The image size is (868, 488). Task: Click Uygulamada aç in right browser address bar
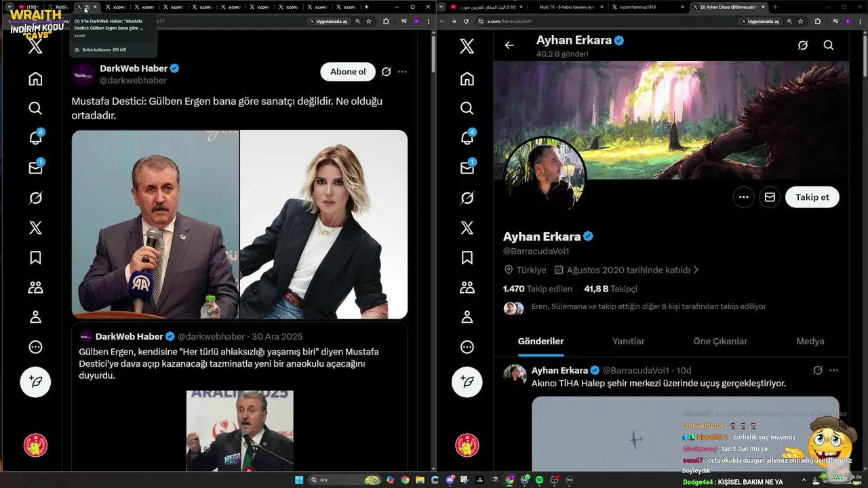point(760,21)
